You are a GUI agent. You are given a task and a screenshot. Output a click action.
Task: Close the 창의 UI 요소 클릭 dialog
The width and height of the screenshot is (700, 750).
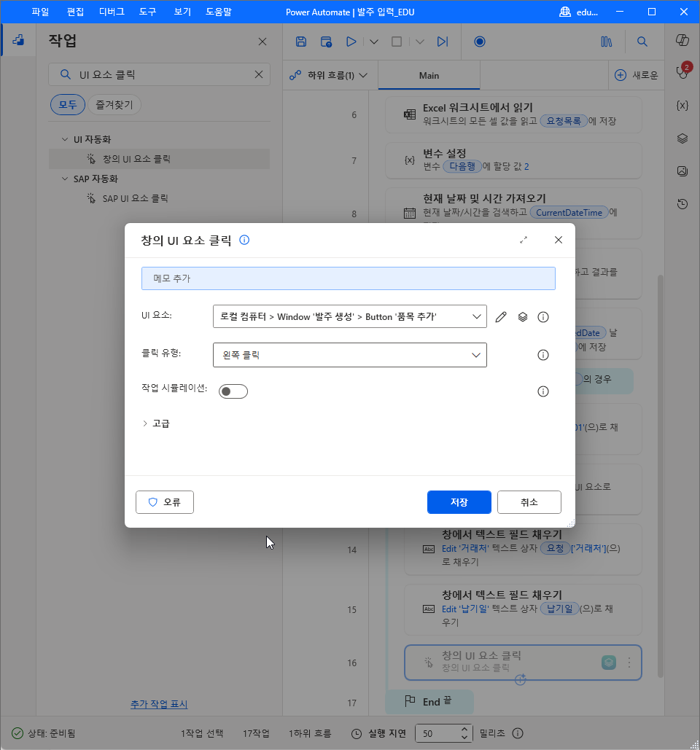tap(559, 240)
